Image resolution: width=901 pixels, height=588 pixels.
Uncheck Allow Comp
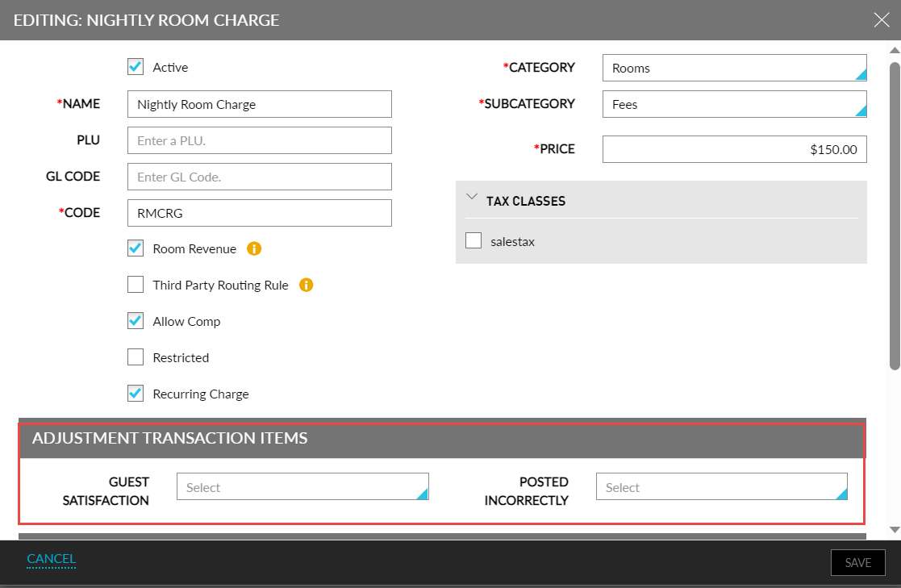pos(136,321)
